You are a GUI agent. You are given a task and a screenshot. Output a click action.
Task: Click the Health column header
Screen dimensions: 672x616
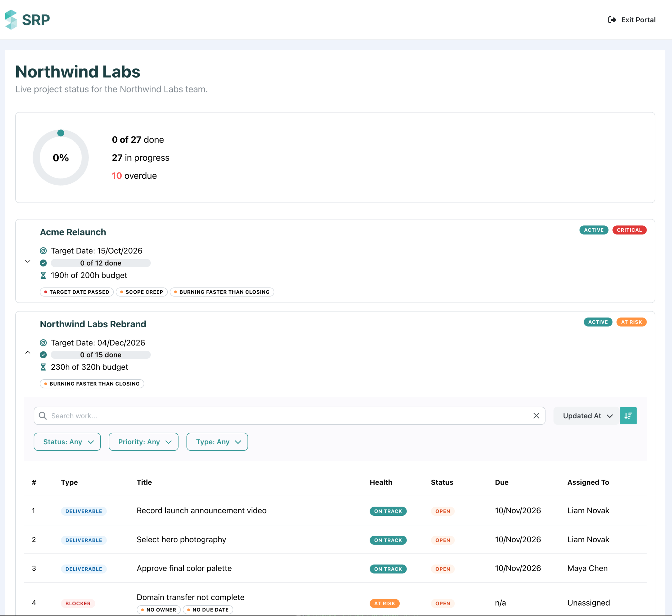point(381,482)
